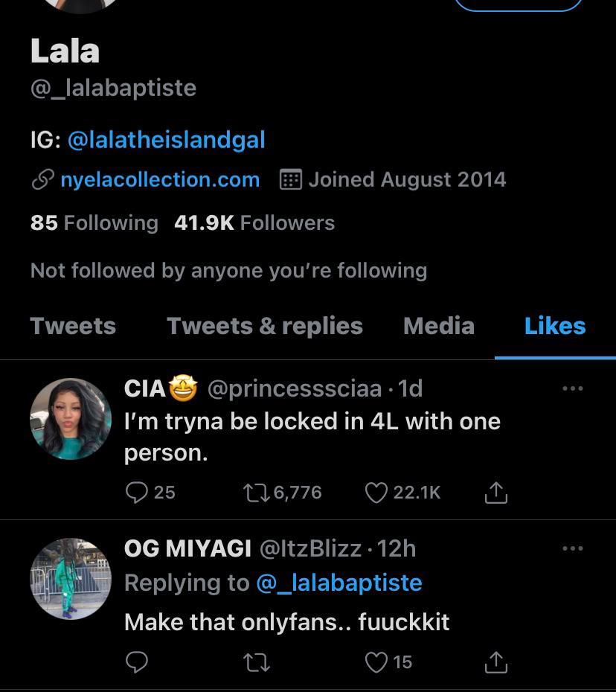The height and width of the screenshot is (692, 616).
Task: Open OG MIYAGI's profile picture
Action: [71, 579]
